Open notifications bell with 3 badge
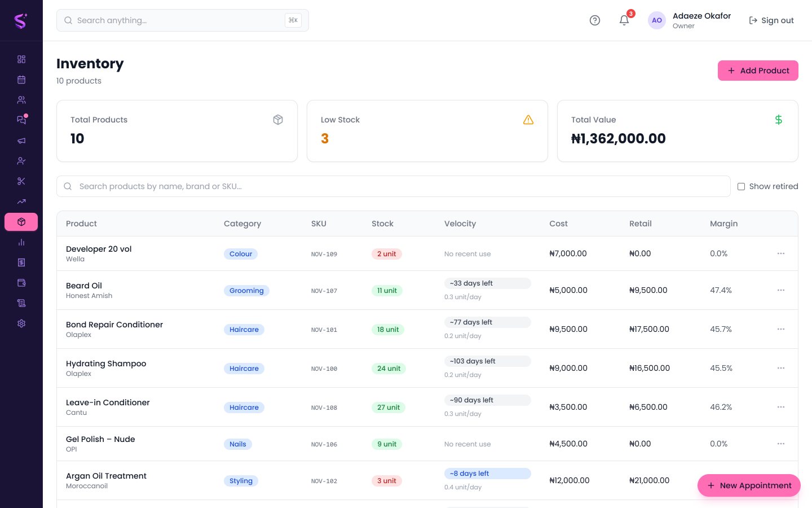Screen dimensions: 812x508 624,20
